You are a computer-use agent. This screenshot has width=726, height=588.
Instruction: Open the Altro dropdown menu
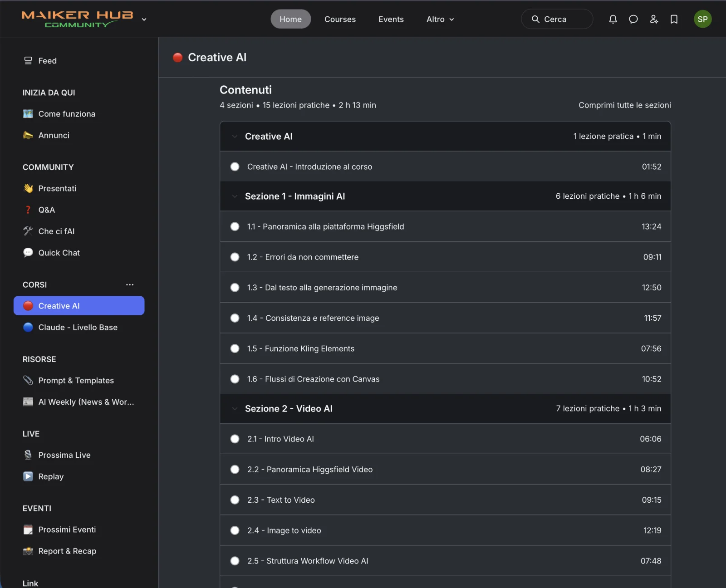[440, 19]
